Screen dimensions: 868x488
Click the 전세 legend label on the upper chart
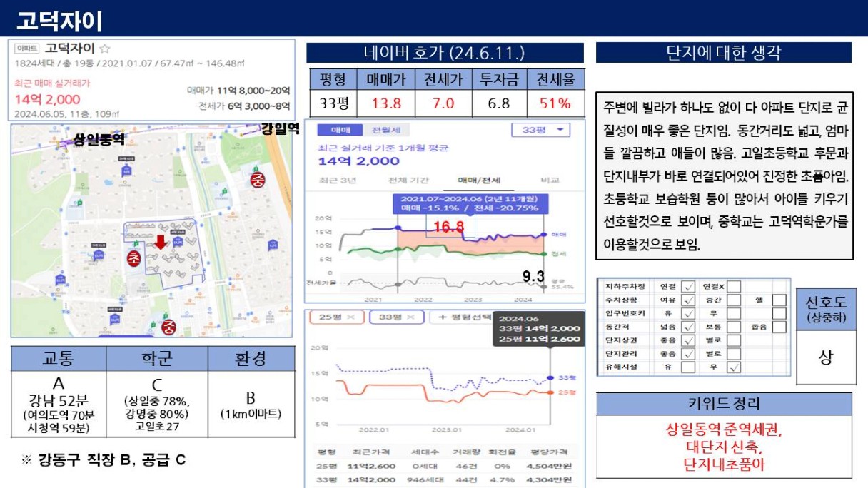point(560,254)
